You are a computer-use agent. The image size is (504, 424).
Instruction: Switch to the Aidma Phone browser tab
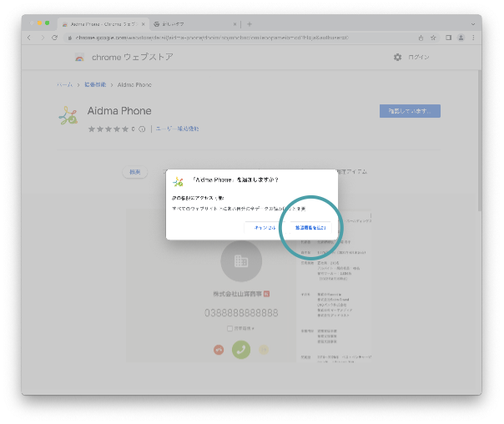coord(103,24)
